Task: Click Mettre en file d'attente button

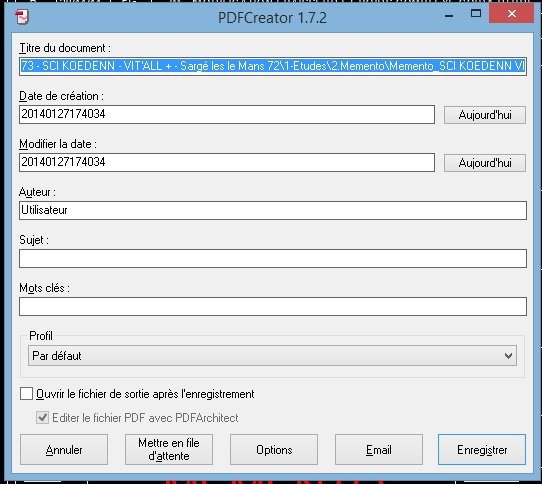Action: tap(169, 449)
